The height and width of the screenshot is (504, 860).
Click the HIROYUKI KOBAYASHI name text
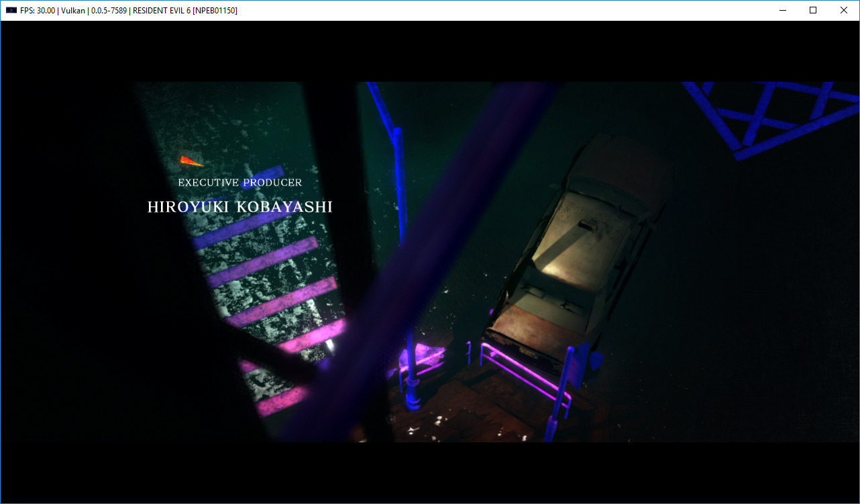pyautogui.click(x=240, y=207)
